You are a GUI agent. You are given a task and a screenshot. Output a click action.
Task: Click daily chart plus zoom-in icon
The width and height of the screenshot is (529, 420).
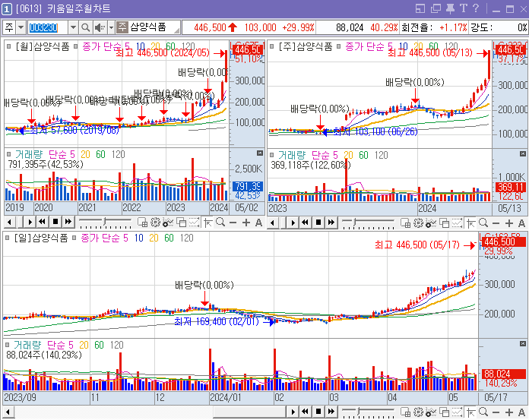click(x=509, y=412)
